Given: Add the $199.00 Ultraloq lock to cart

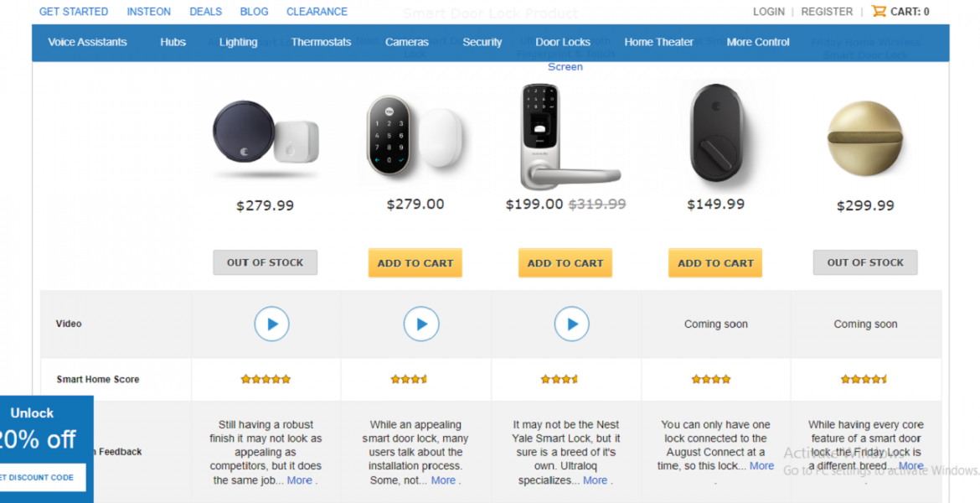Looking at the screenshot, I should 565,262.
